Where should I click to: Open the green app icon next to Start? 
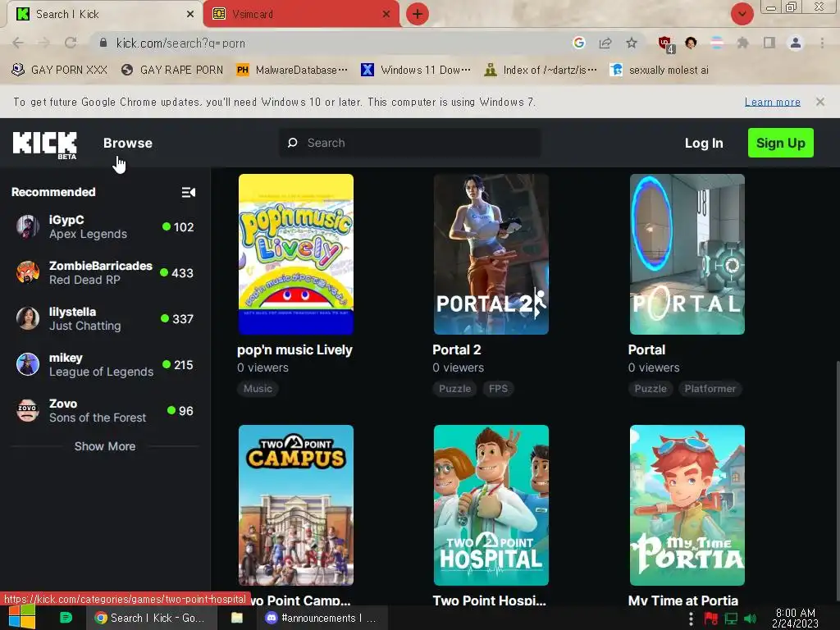(x=66, y=618)
